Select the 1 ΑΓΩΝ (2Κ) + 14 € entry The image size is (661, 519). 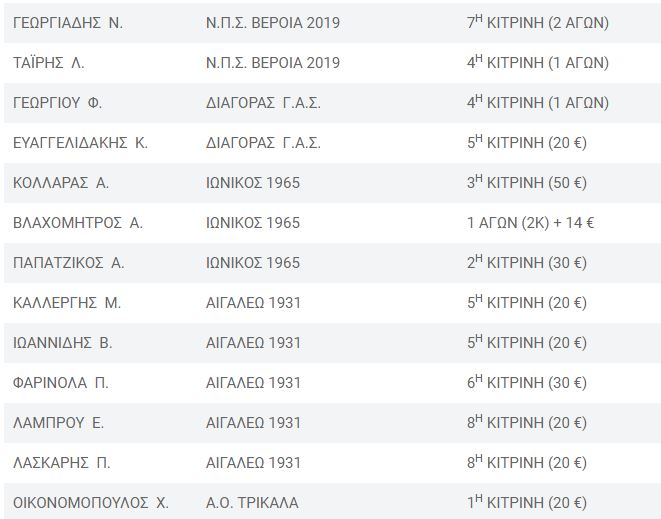[530, 223]
